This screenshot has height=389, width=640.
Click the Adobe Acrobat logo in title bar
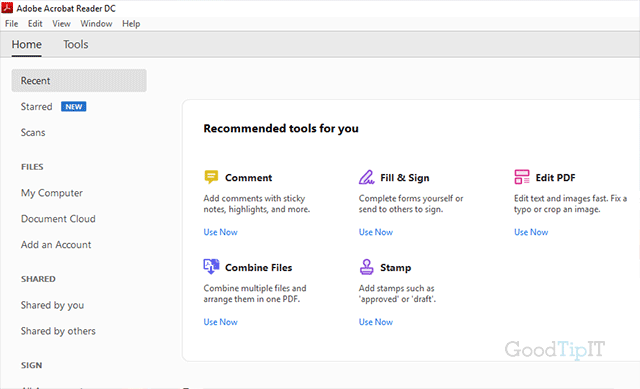coord(7,8)
